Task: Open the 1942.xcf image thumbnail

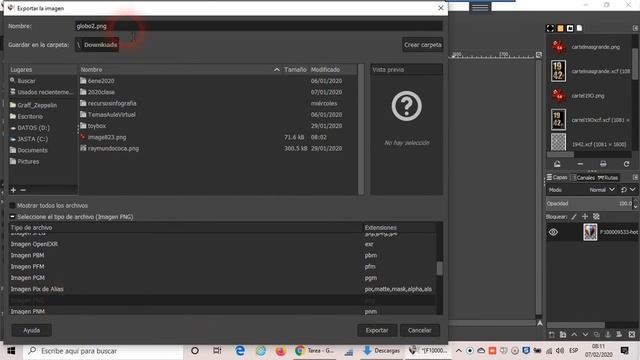Action: point(559,143)
